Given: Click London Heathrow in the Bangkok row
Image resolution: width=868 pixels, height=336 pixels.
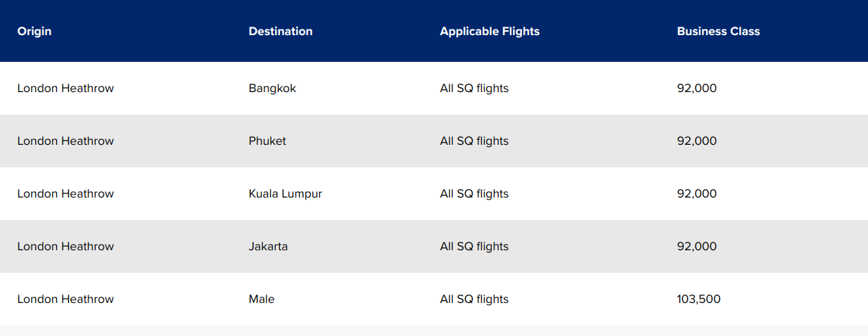Looking at the screenshot, I should 65,89.
